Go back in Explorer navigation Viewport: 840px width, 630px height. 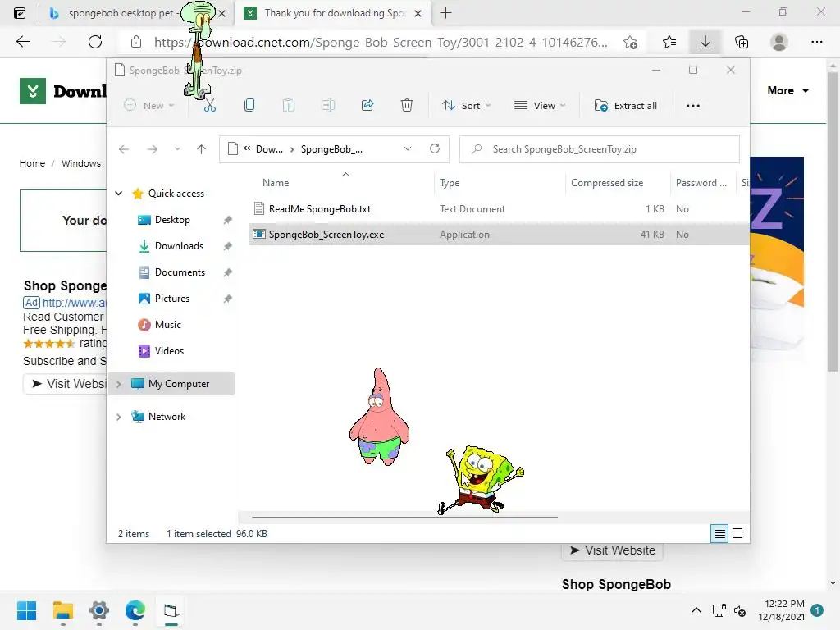point(124,149)
